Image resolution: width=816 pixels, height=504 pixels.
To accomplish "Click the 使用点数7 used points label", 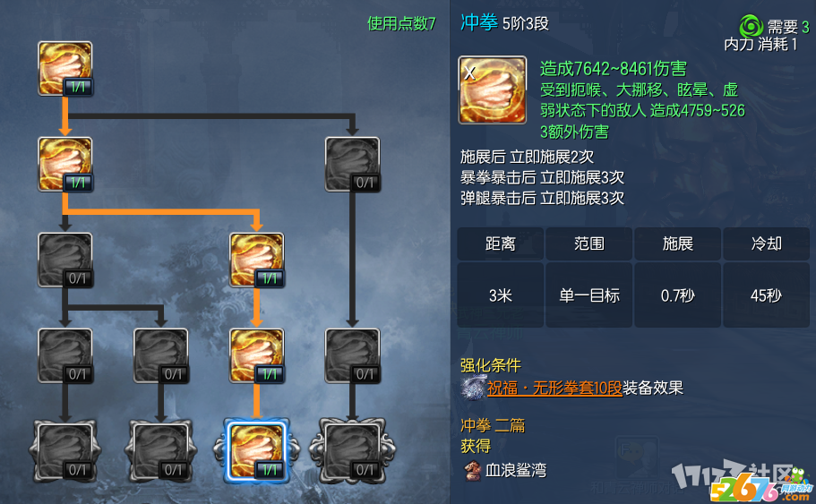I will click(401, 23).
